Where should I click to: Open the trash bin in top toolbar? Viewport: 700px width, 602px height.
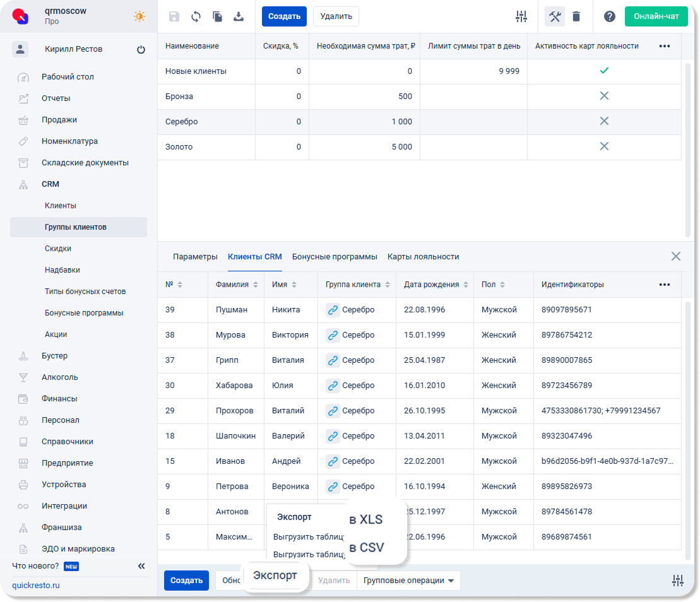click(x=576, y=16)
